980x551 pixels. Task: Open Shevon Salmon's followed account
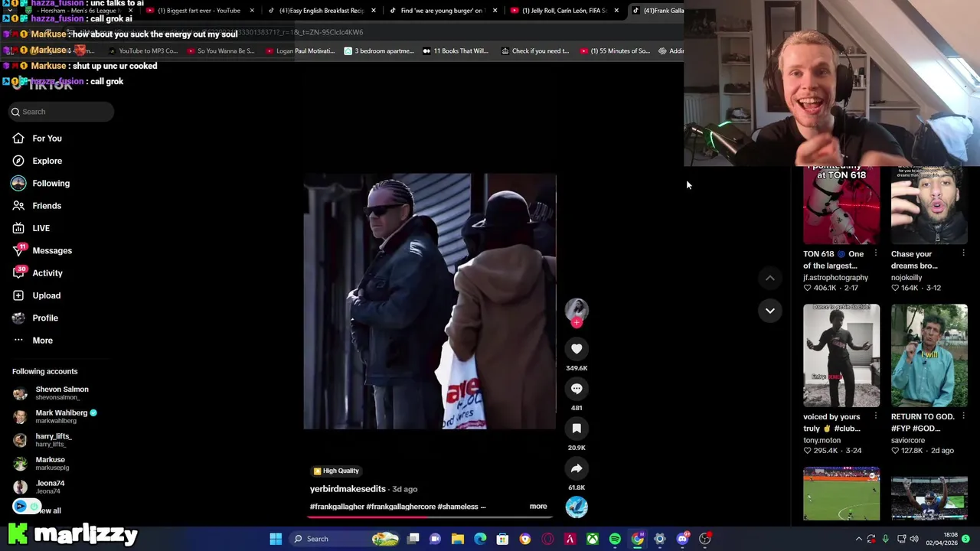(51, 393)
